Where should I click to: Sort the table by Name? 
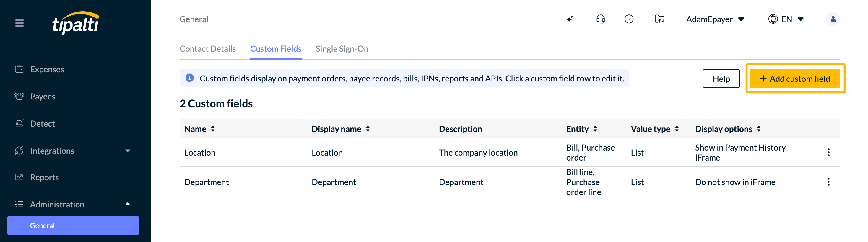213,129
